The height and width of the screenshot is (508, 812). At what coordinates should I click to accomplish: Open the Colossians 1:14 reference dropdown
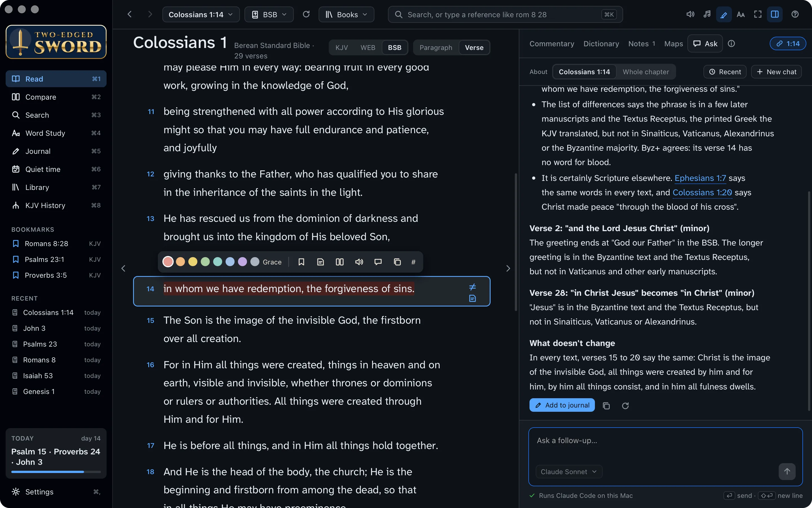201,14
